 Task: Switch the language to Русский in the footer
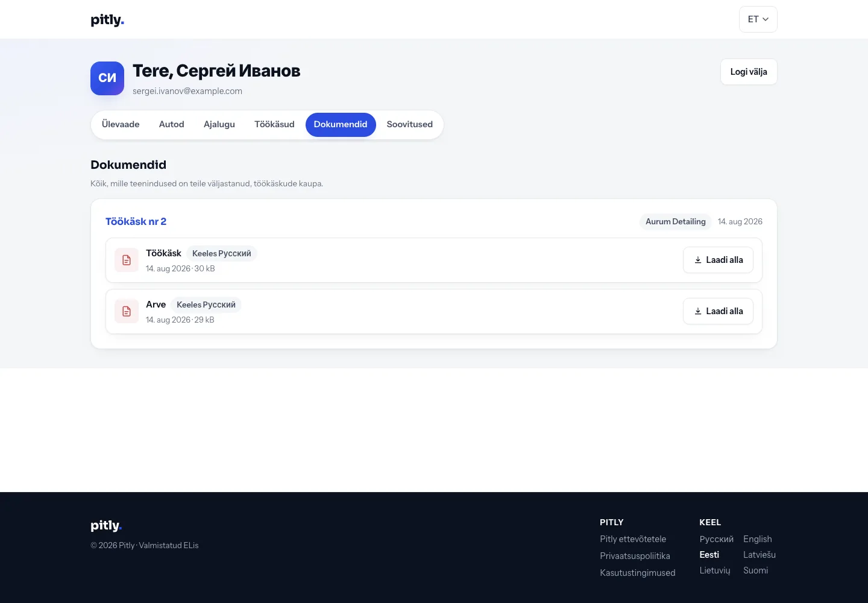tap(717, 539)
